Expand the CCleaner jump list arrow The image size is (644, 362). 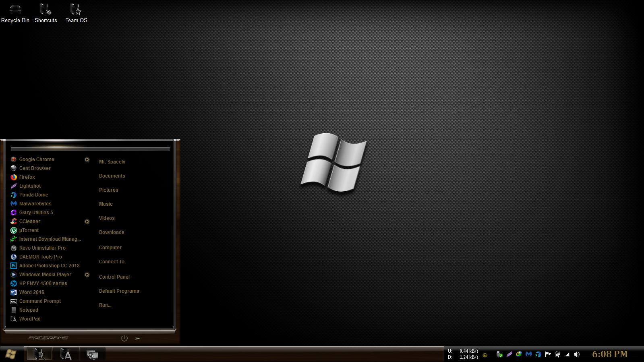(x=87, y=221)
